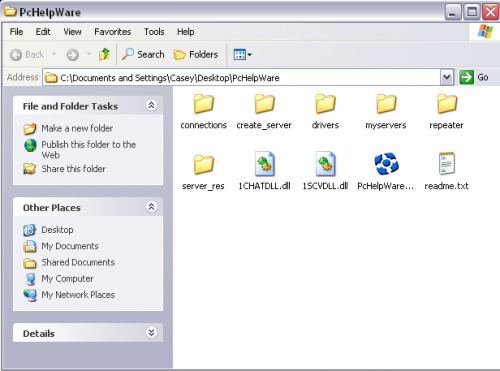500x371 pixels.
Task: Open the Search pane
Action: pos(143,54)
